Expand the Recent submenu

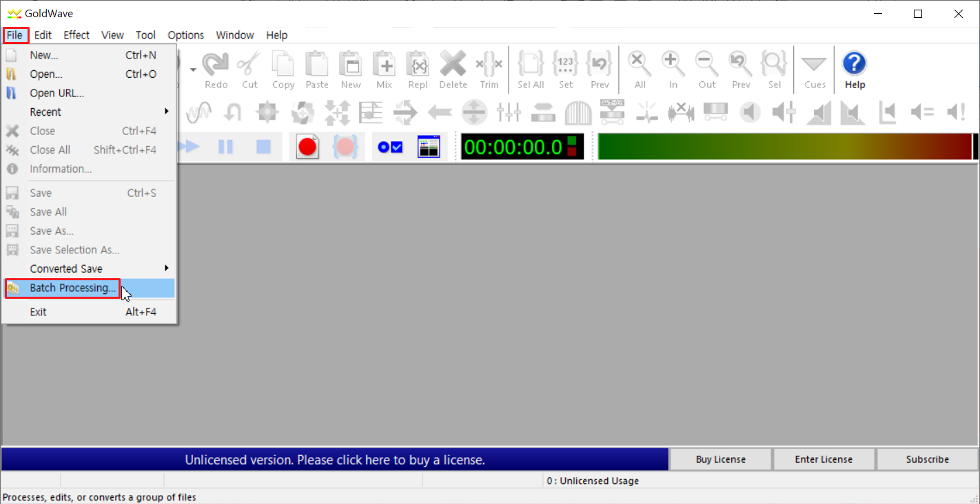click(89, 112)
